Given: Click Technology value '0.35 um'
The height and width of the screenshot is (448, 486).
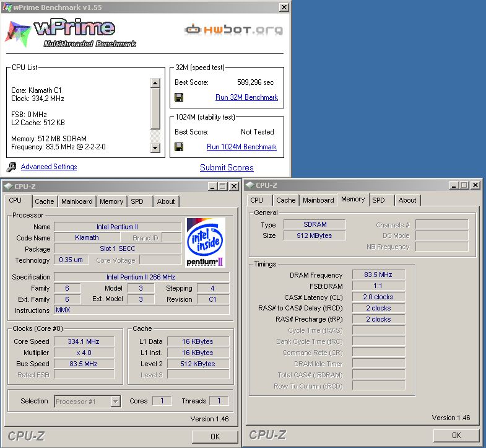Looking at the screenshot, I should pos(71,260).
